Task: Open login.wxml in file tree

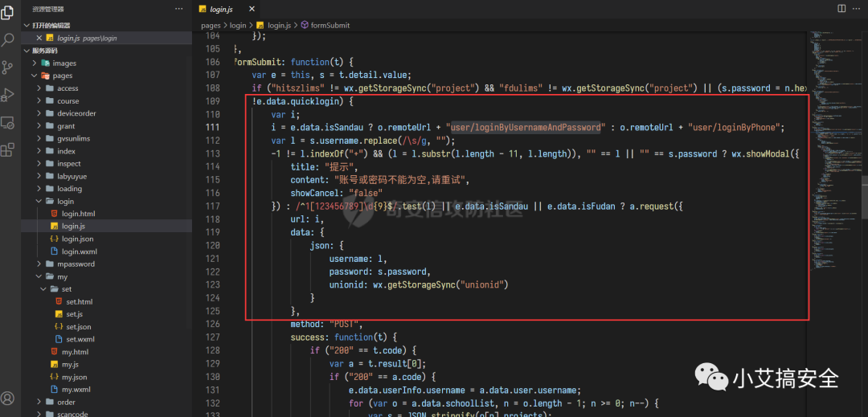Action: click(x=79, y=251)
